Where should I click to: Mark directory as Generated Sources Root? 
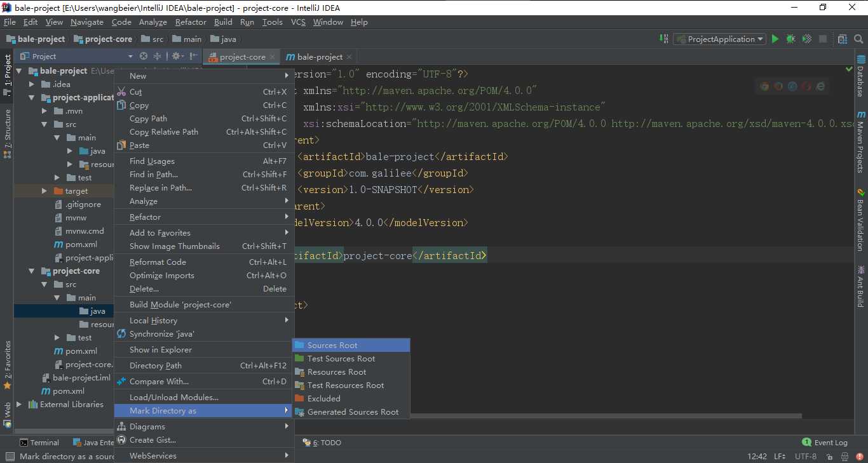point(351,412)
